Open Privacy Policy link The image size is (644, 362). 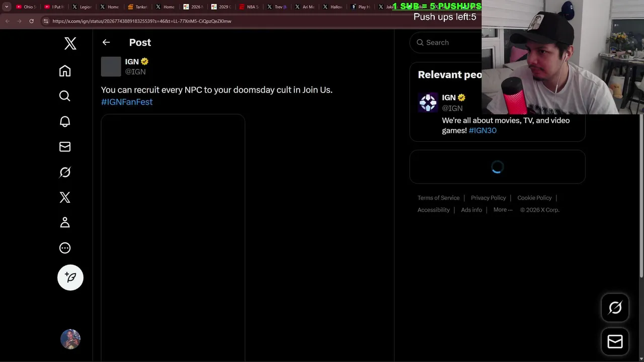pos(488,198)
